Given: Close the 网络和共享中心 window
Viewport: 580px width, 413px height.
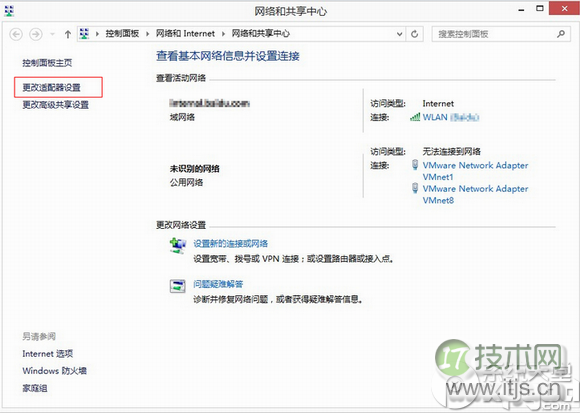Looking at the screenshot, I should point(564,8).
